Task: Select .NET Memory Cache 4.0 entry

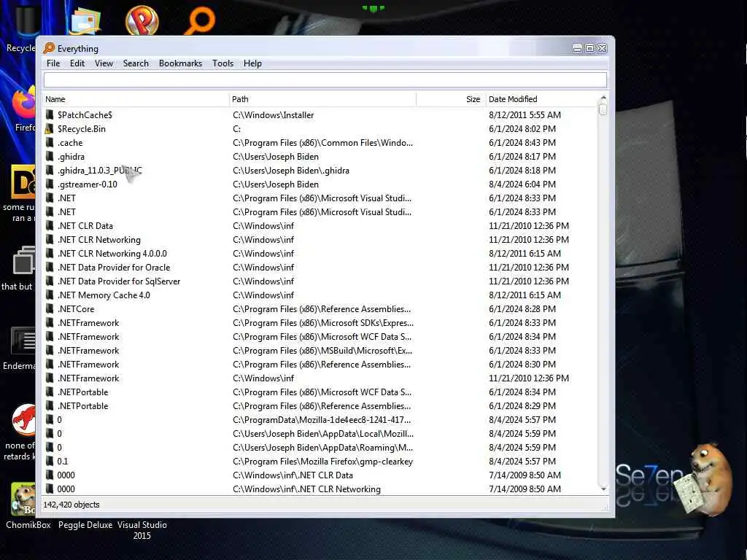Action: tap(104, 295)
